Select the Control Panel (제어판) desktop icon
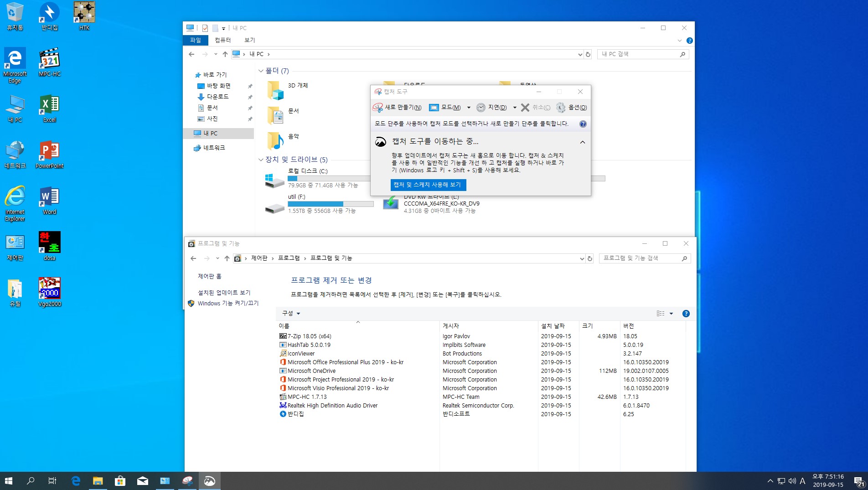868x490 pixels. (15, 247)
